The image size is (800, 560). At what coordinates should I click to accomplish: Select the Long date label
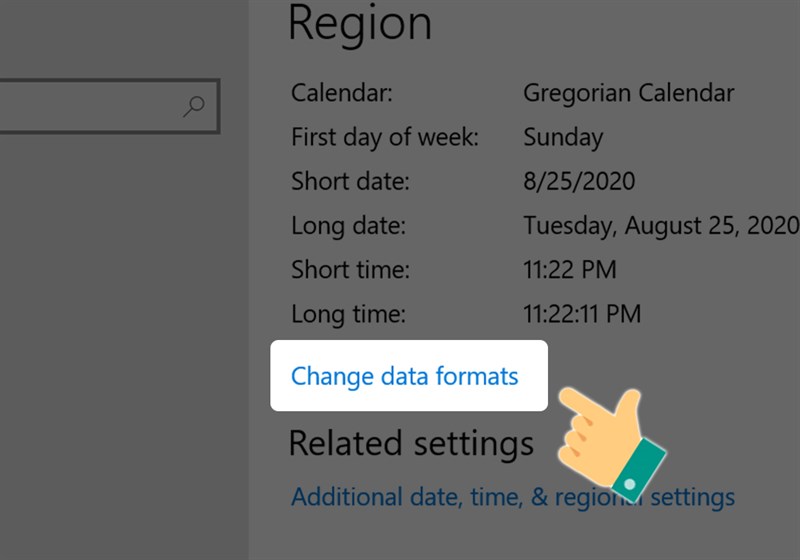point(348,226)
